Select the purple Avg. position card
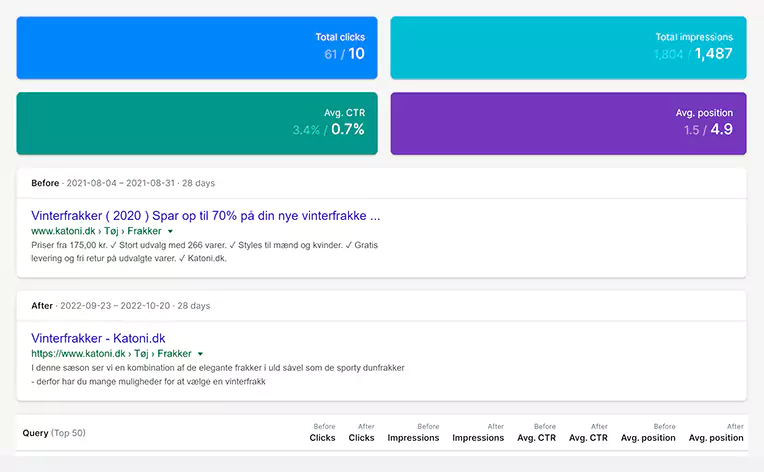Screen dimensions: 764x472 point(568,123)
